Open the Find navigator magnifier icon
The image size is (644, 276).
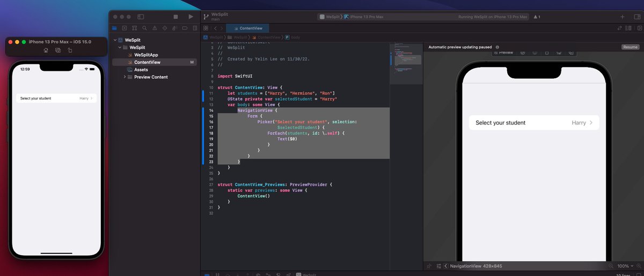click(145, 28)
